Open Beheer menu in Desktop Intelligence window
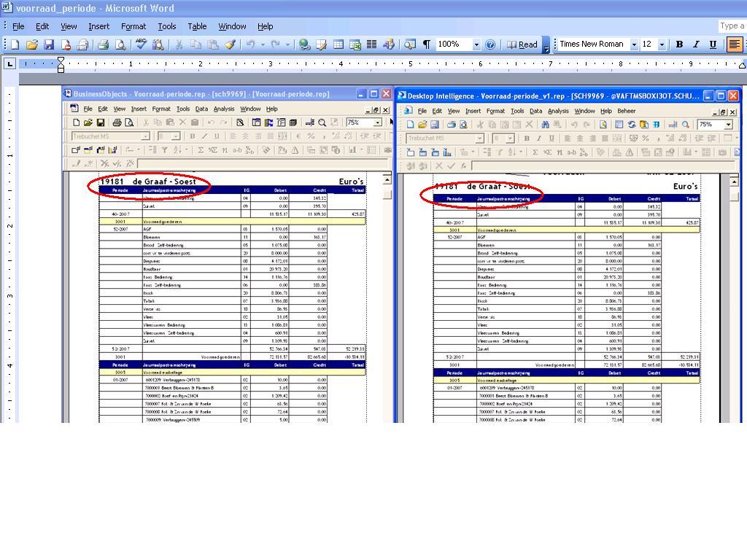Viewport: 747px width, 560px height. (627, 111)
